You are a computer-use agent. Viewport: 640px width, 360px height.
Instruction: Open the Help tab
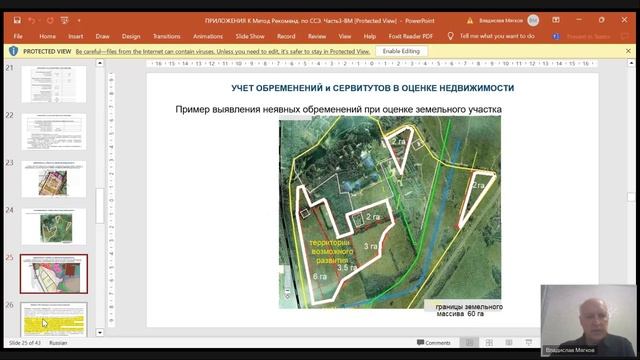(x=369, y=36)
